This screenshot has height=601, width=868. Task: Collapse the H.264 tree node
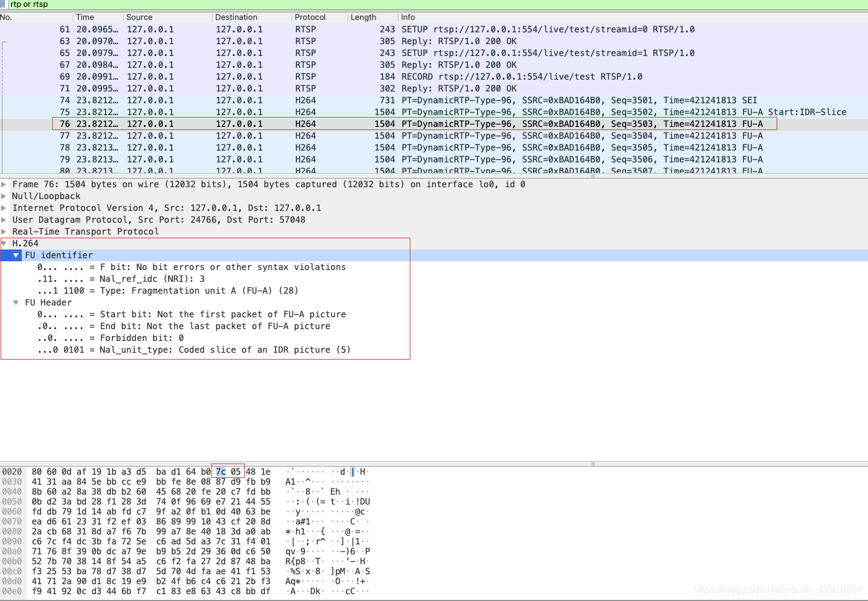coord(4,243)
